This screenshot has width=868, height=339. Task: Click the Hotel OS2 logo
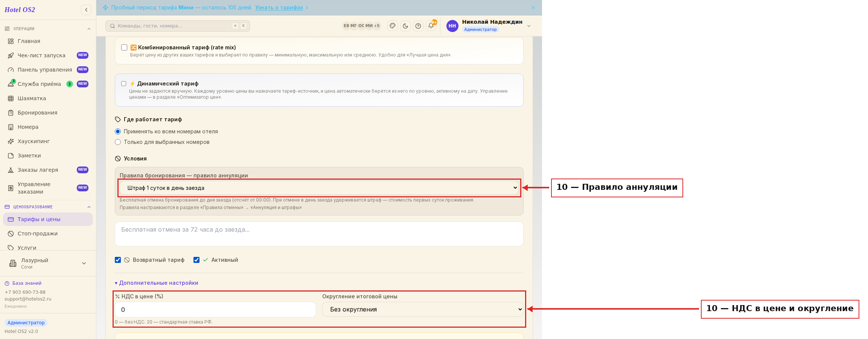20,10
